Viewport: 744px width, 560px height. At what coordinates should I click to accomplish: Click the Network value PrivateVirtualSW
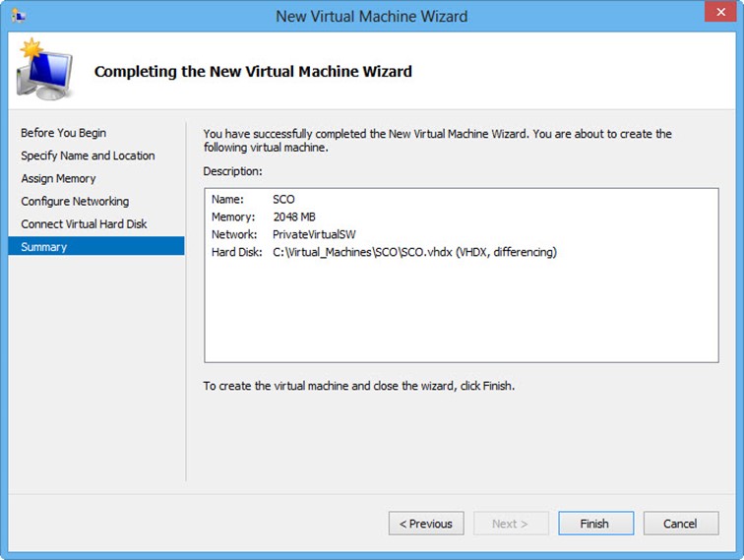pos(314,234)
